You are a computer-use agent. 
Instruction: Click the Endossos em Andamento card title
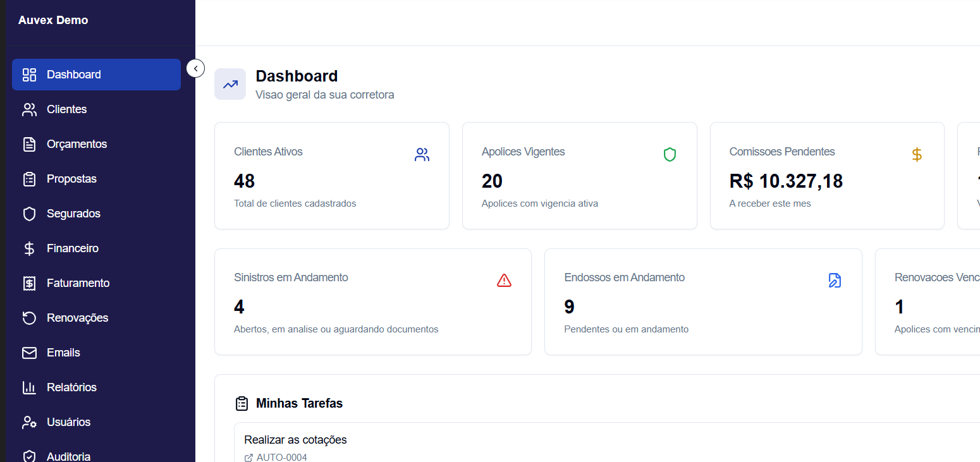[x=624, y=277]
